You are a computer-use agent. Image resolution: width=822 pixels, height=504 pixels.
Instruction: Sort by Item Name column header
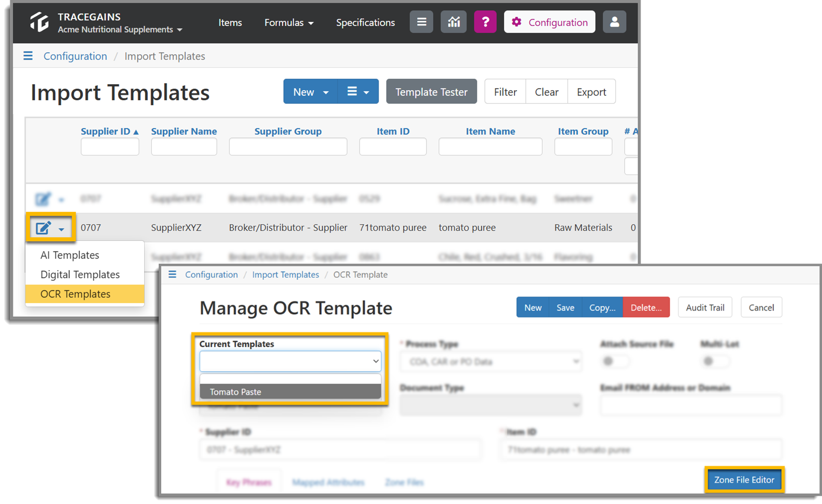coord(490,131)
